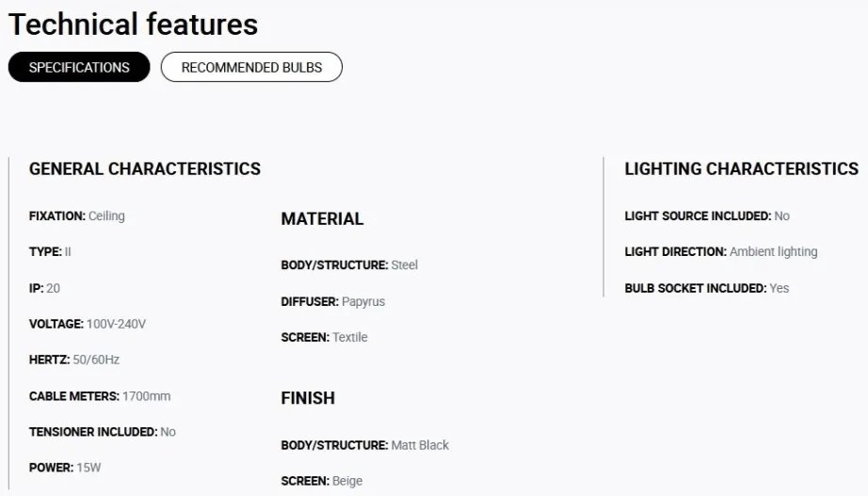Click Light Direction: Ambient lighting entry
The width and height of the screenshot is (868, 496).
pos(721,252)
